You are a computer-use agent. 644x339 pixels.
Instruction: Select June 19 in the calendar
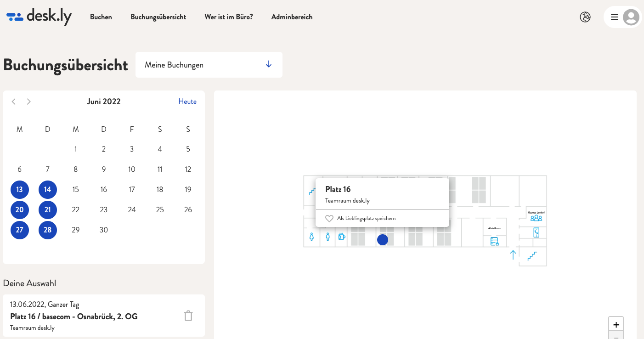point(188,190)
